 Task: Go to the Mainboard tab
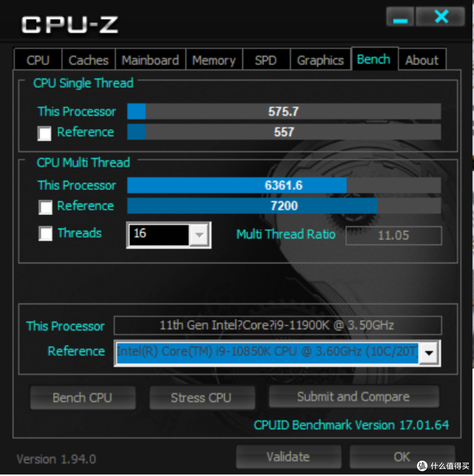150,60
